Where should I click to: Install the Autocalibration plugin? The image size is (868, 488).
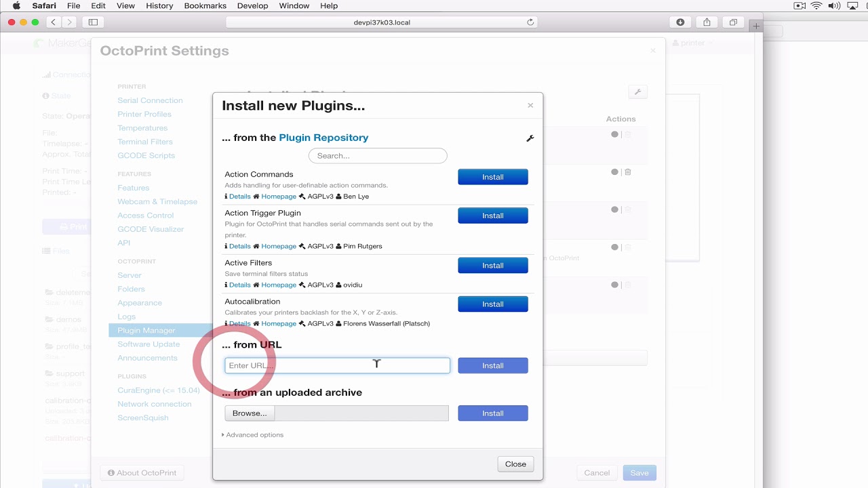tap(493, 304)
